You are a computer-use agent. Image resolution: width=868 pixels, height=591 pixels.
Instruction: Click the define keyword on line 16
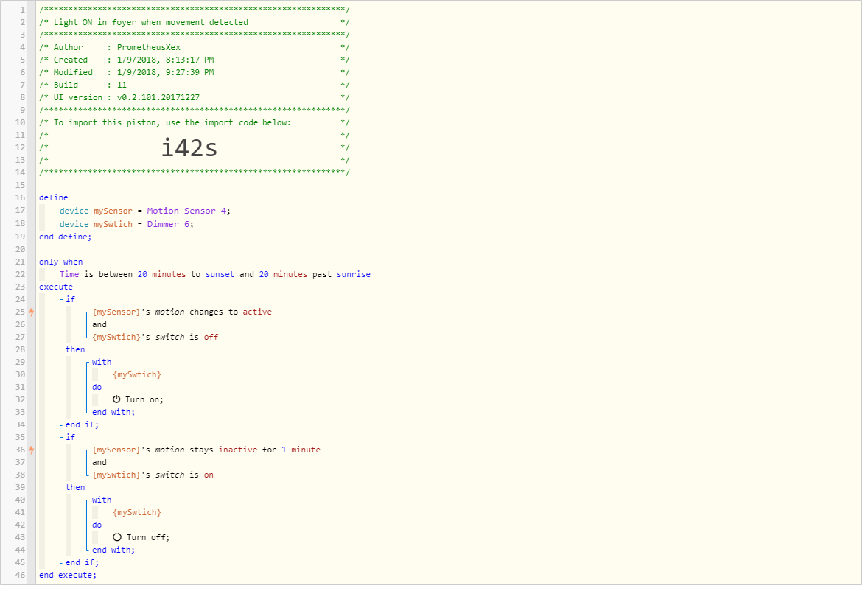[54, 197]
